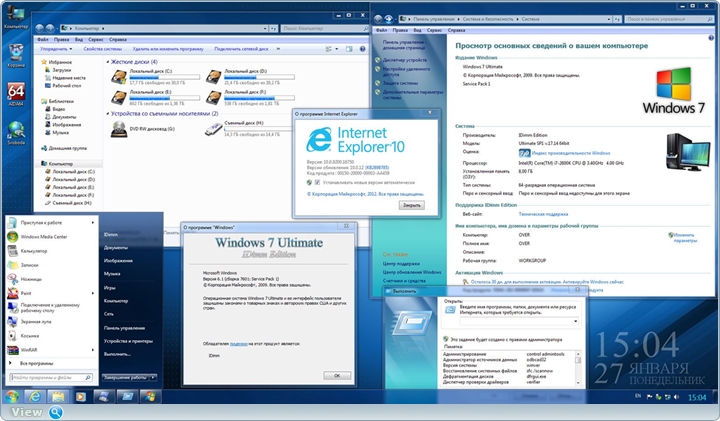The width and height of the screenshot is (720, 421).
Task: Open the combo box in the Run dialog
Action: pyautogui.click(x=576, y=321)
